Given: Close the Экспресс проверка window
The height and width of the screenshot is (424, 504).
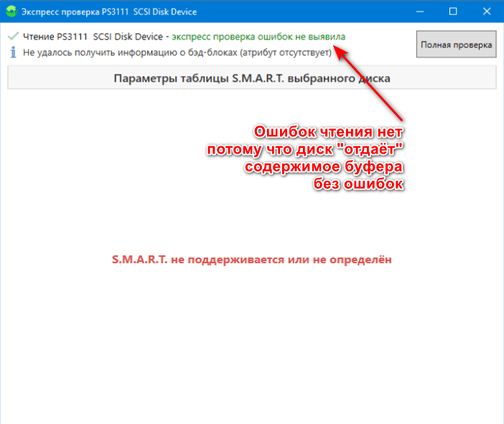Looking at the screenshot, I should click(x=487, y=11).
